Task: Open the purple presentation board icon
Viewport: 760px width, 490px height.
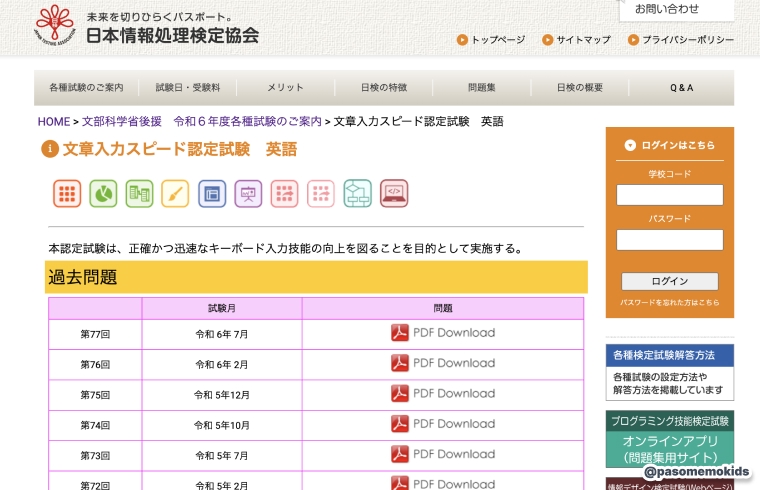Action: [249, 193]
